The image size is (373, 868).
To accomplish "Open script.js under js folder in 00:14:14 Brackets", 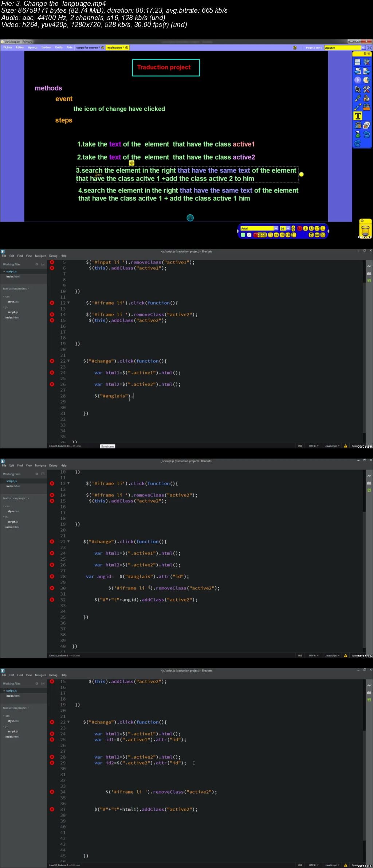I will click(x=13, y=731).
